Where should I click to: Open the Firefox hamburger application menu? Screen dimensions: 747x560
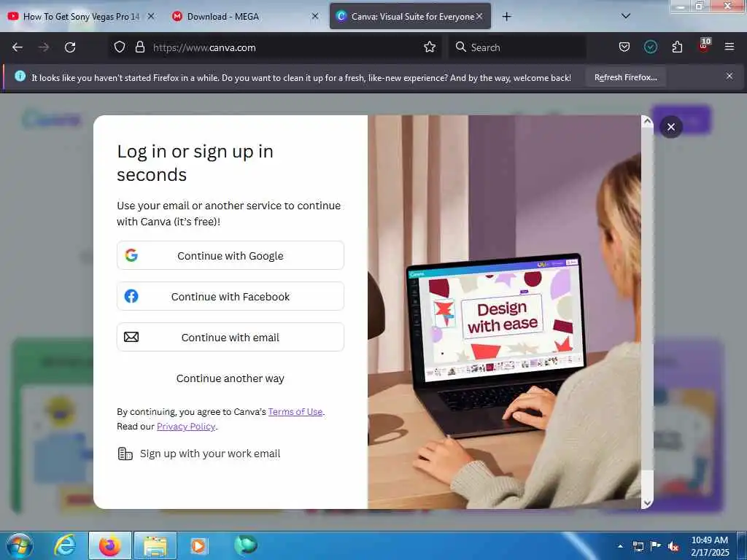pyautogui.click(x=729, y=47)
